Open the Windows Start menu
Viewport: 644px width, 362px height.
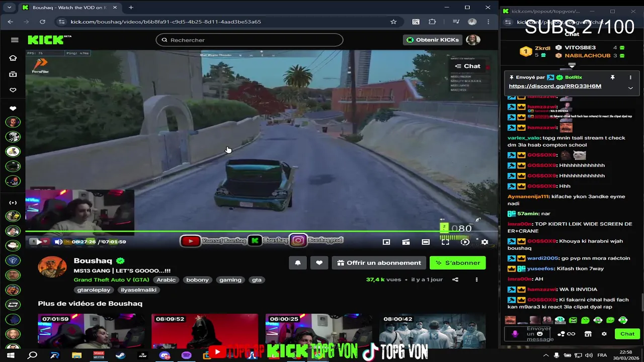11,355
